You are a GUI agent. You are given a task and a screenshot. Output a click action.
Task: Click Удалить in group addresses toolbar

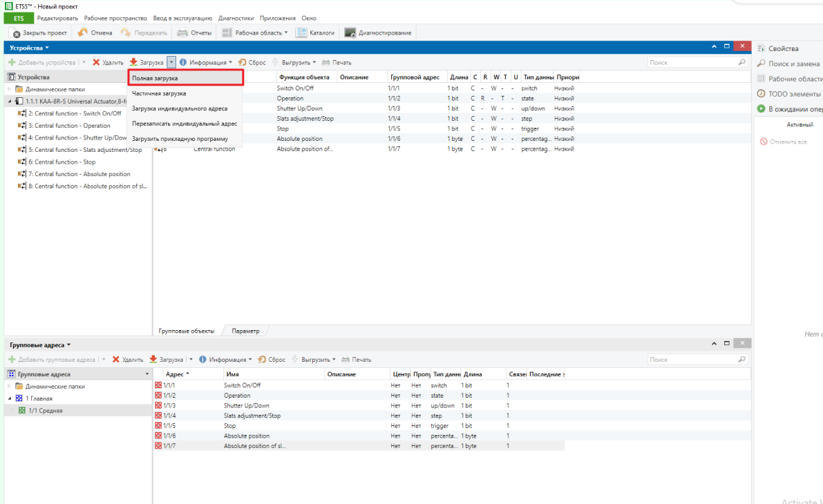[128, 360]
